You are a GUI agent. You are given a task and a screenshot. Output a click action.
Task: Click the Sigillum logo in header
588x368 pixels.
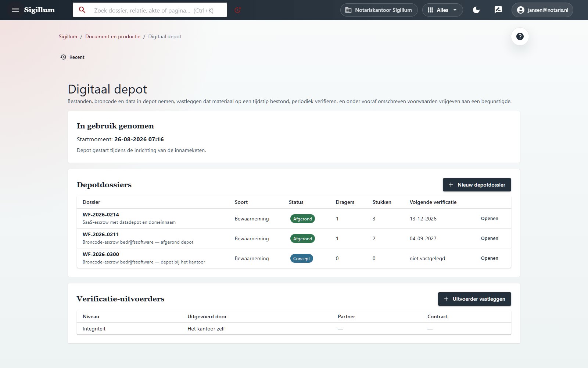coord(39,10)
